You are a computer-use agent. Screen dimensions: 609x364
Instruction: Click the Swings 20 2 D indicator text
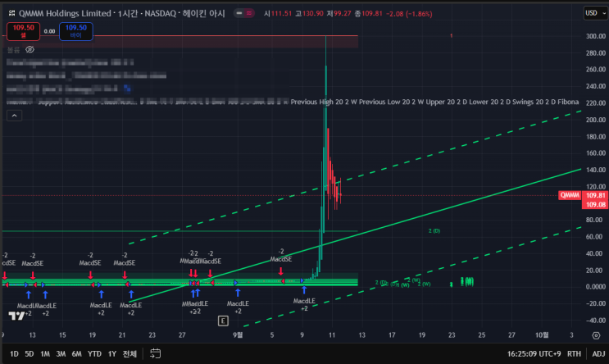point(534,102)
